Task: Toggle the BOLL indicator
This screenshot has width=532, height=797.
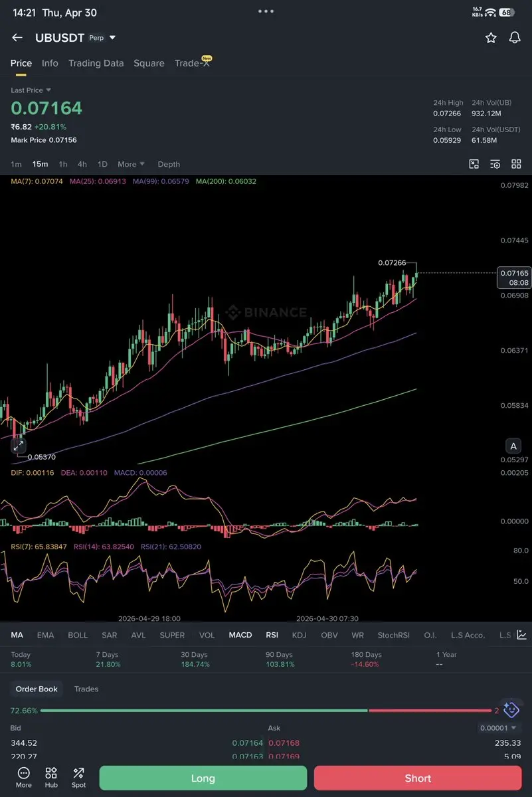Action: tap(78, 635)
